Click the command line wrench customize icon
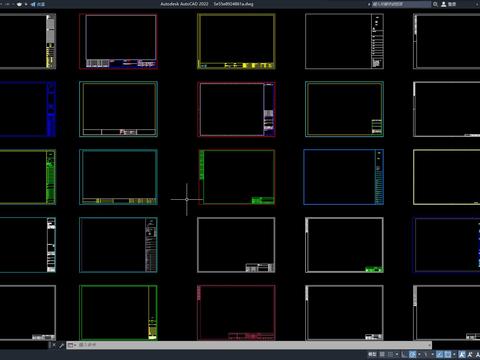 [61, 345]
